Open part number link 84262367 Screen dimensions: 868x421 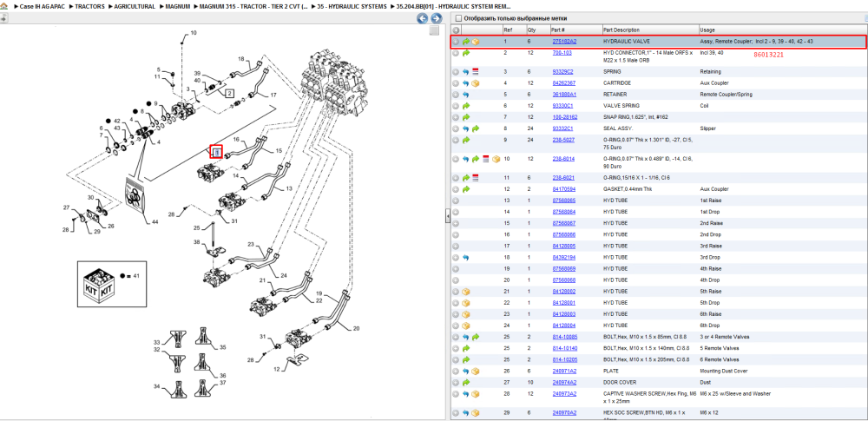(x=564, y=83)
